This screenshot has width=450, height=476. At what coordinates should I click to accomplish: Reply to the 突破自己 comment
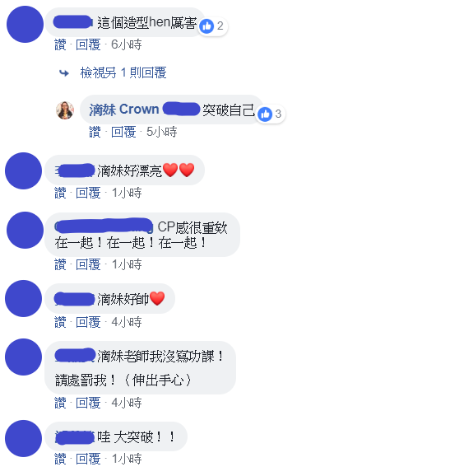123,132
